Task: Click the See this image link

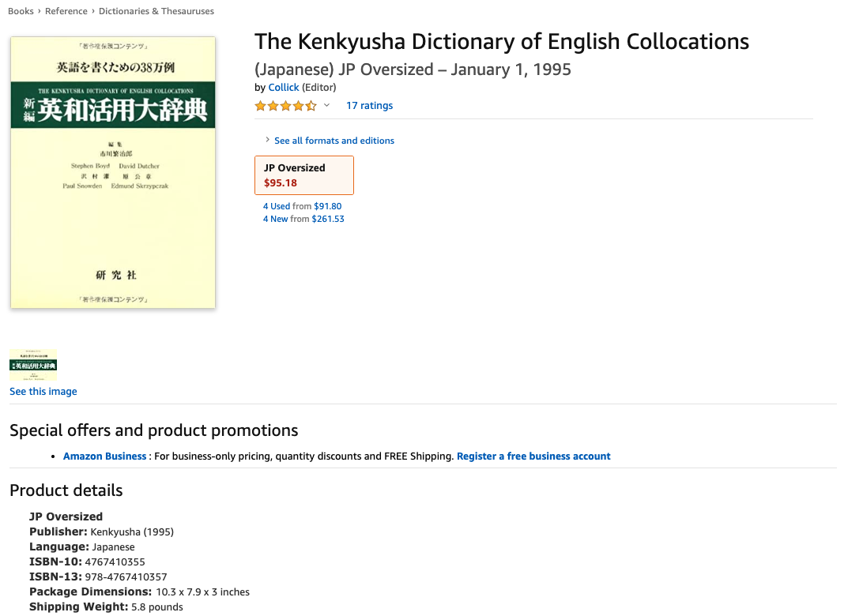Action: pyautogui.click(x=43, y=392)
